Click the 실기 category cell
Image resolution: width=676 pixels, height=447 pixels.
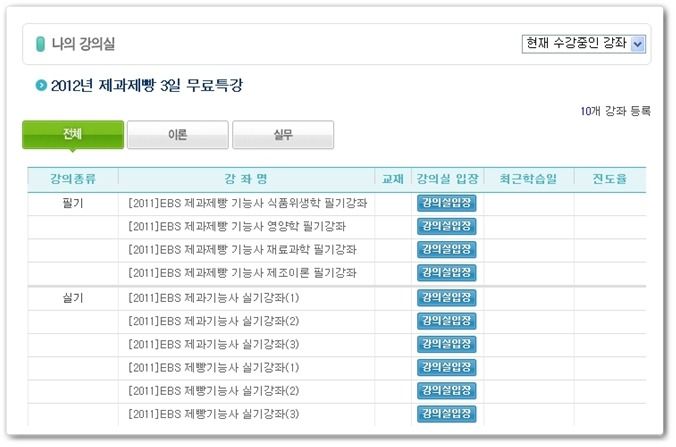(x=73, y=298)
